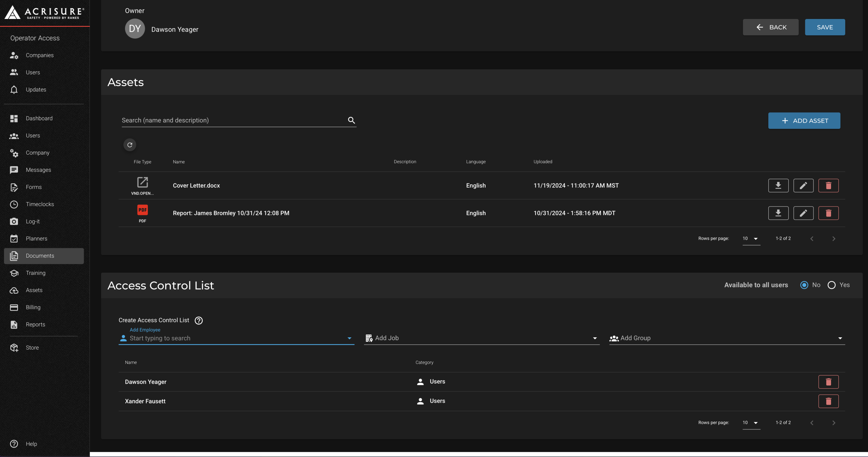Change access list rows per page

[x=751, y=423]
